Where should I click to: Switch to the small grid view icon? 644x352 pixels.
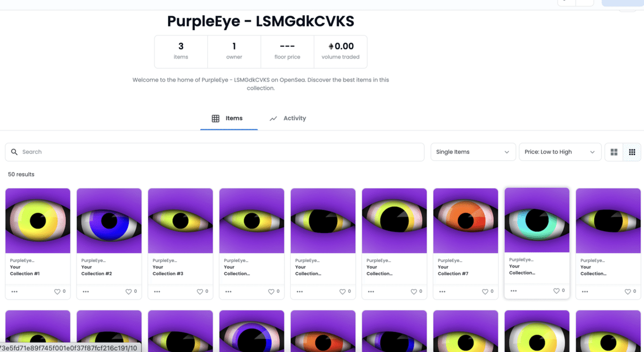[632, 152]
